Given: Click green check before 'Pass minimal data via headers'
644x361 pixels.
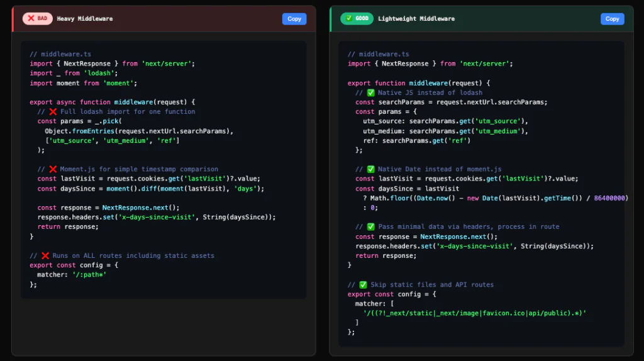Looking at the screenshot, I should 370,226.
